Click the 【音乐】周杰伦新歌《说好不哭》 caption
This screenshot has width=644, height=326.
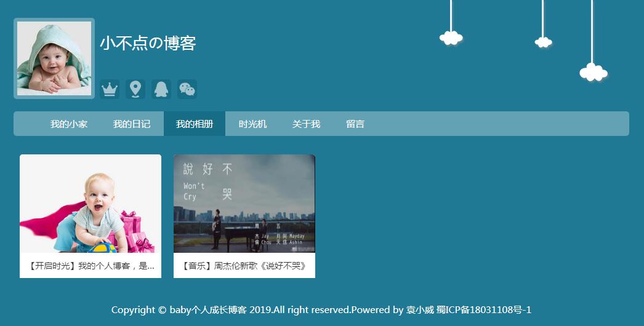pyautogui.click(x=244, y=266)
